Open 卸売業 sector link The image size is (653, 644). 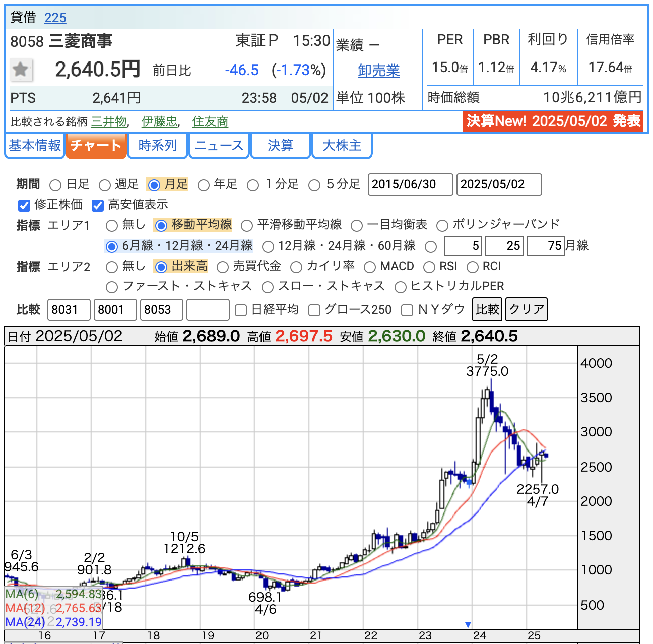click(379, 71)
